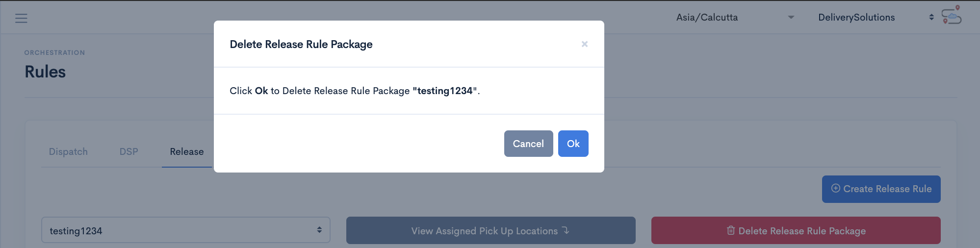
Task: Open the DeliverySolutions tenant selector
Action: pyautogui.click(x=876, y=17)
